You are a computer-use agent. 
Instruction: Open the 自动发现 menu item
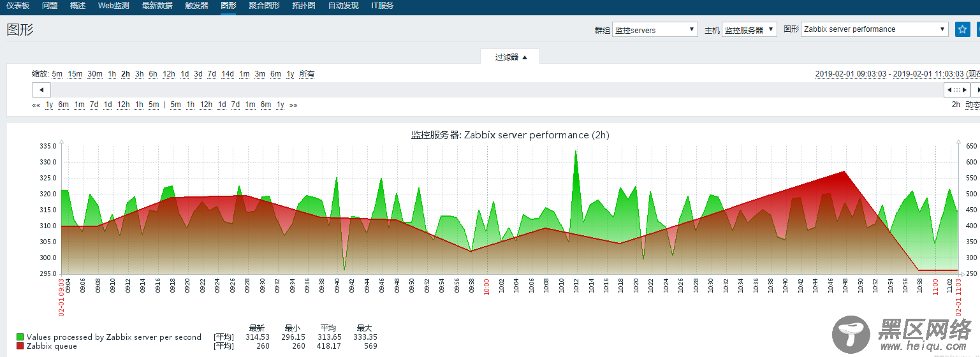click(x=343, y=6)
